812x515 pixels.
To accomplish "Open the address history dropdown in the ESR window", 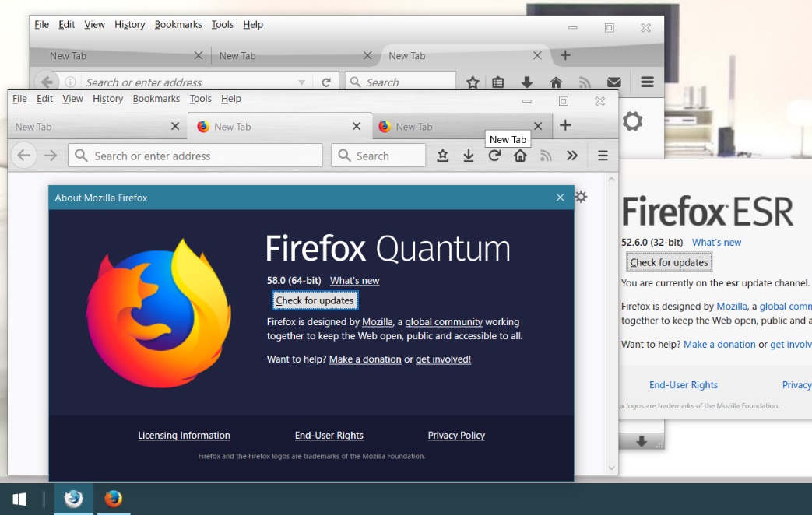I will pyautogui.click(x=301, y=82).
